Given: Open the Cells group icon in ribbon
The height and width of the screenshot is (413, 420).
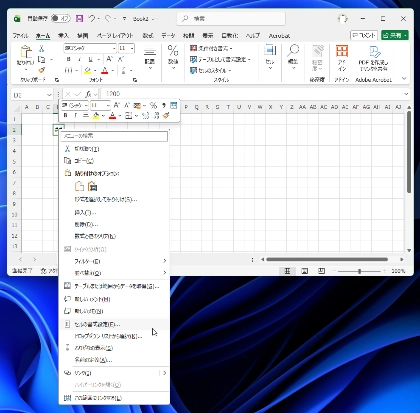Looking at the screenshot, I should [270, 57].
